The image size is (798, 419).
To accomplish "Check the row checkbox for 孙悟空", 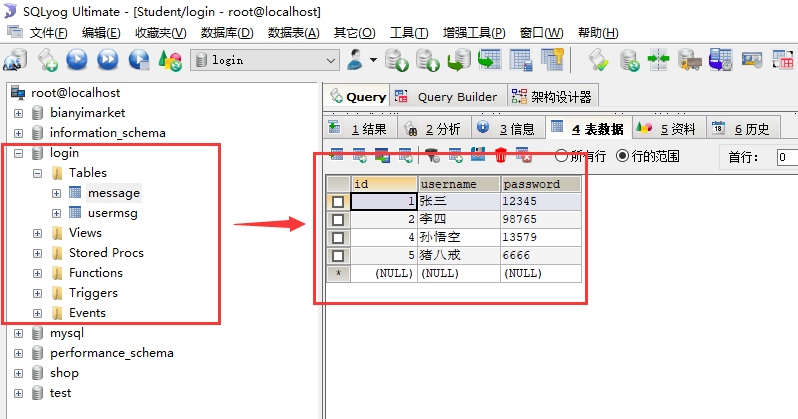I will tap(338, 237).
